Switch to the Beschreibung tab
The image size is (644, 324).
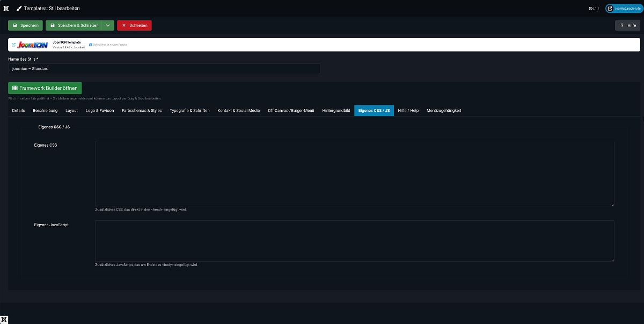pyautogui.click(x=45, y=111)
